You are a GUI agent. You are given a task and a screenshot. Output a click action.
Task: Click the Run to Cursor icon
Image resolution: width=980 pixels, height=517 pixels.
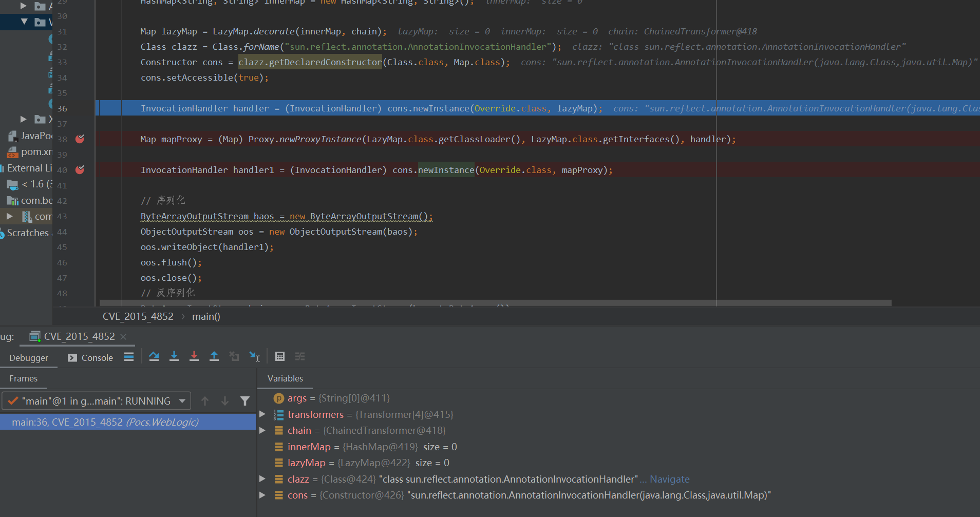pyautogui.click(x=254, y=356)
